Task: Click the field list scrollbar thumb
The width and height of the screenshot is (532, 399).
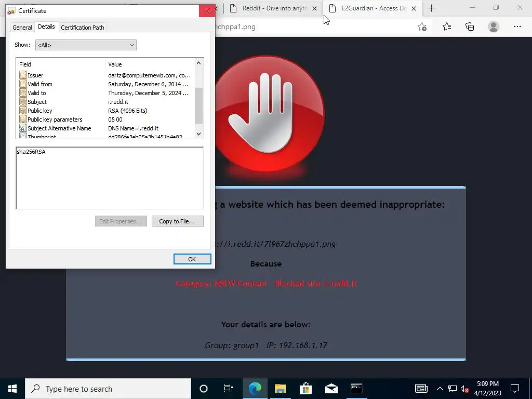Action: point(199,105)
